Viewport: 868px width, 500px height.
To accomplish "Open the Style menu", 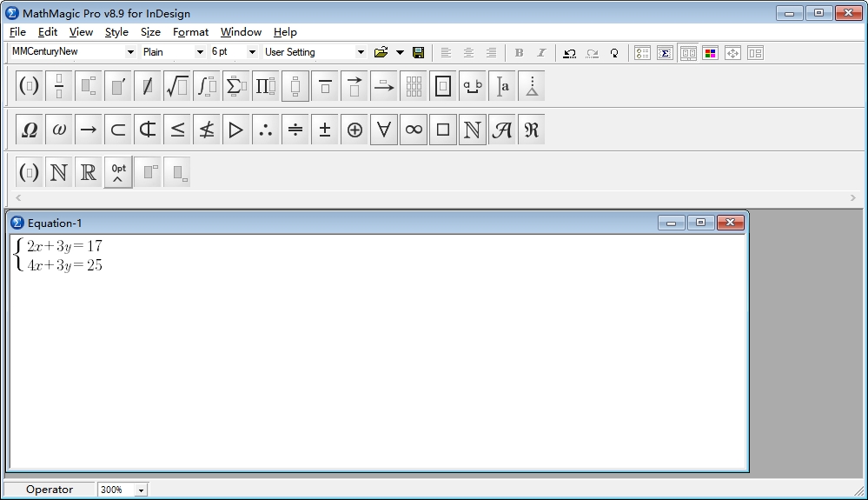I will click(x=116, y=32).
